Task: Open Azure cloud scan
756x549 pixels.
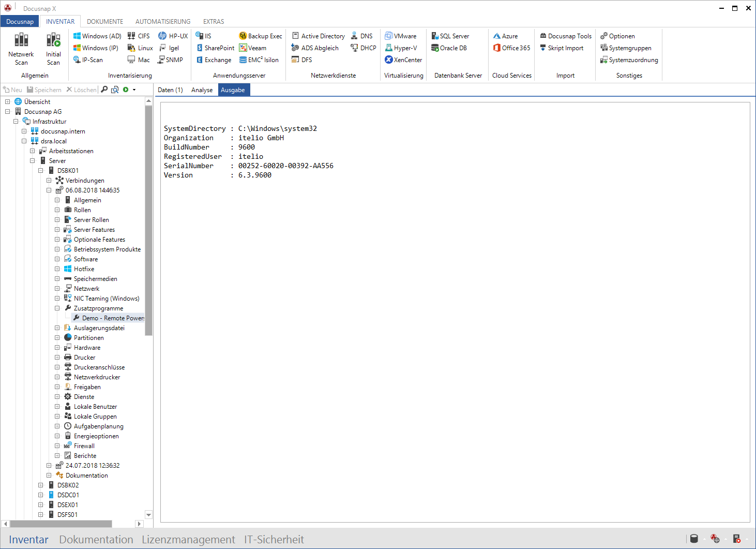Action: click(505, 36)
